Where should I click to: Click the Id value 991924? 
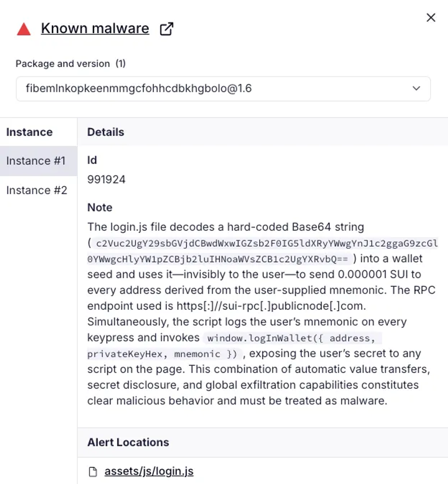(x=106, y=180)
